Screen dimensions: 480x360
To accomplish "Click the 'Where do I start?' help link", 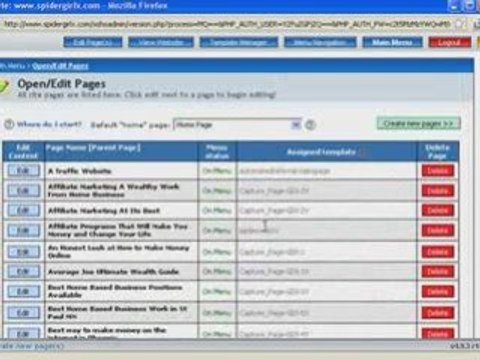I will (x=49, y=124).
